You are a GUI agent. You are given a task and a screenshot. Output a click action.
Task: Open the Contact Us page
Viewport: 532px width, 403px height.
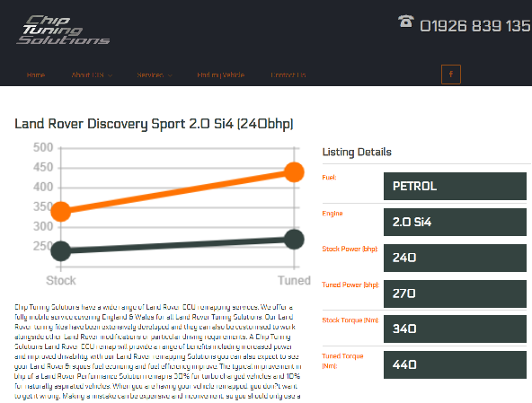288,74
